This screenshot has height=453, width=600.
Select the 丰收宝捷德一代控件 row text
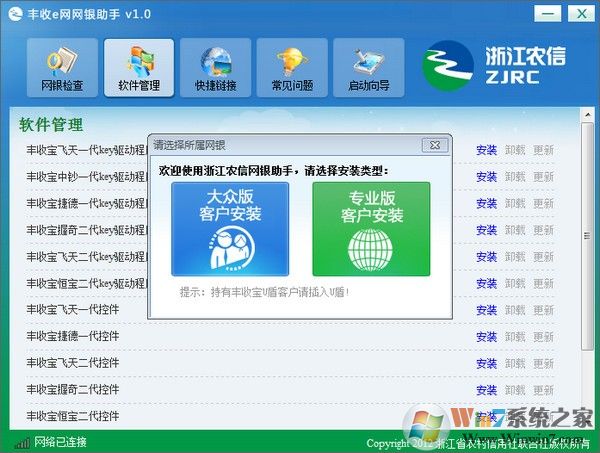point(73,336)
